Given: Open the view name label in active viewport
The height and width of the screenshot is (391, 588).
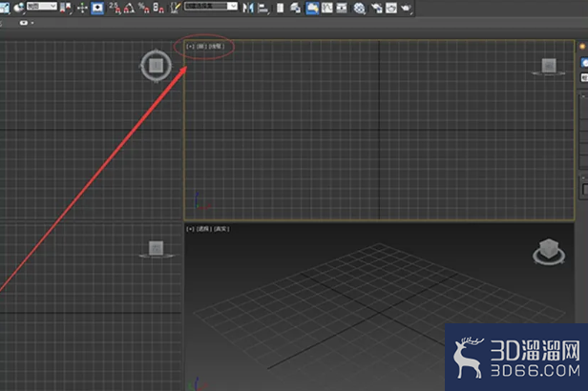Looking at the screenshot, I should click(201, 47).
